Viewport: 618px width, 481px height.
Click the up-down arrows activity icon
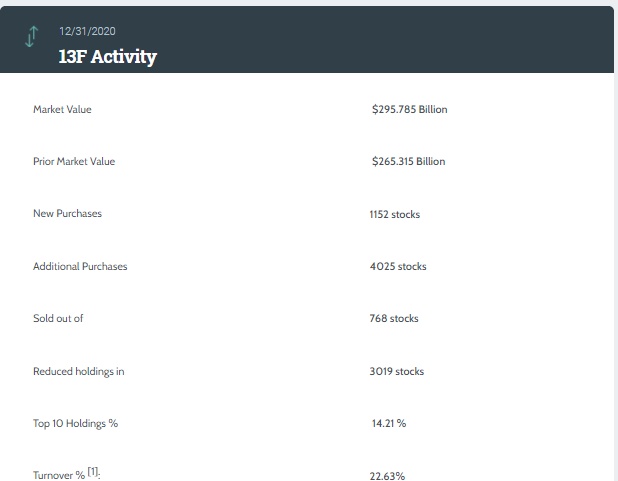pos(32,36)
